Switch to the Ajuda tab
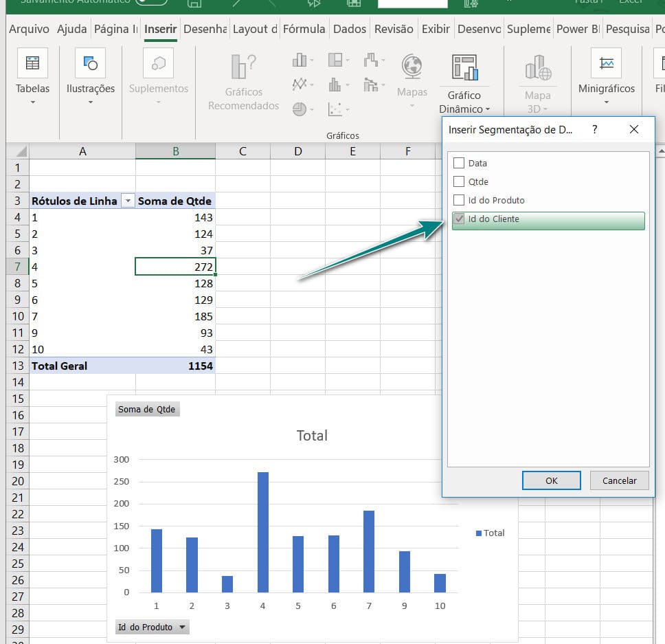Viewport: 665px width, 644px height. tap(71, 29)
